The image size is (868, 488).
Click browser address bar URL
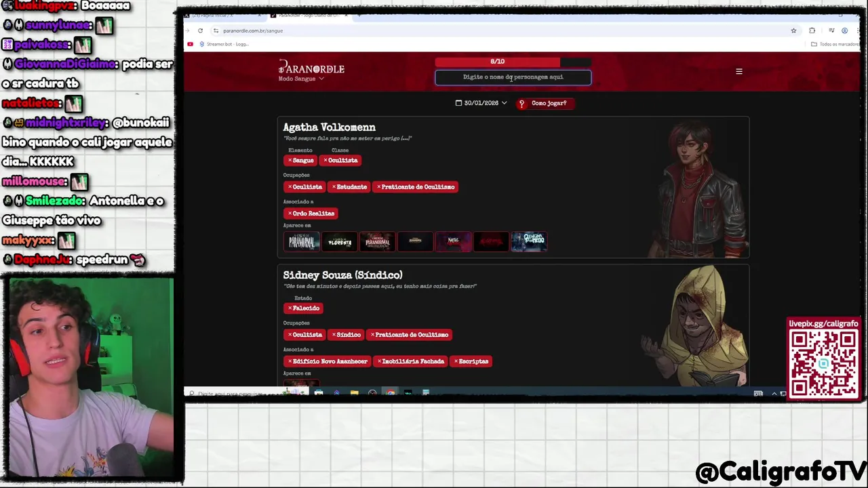[253, 30]
